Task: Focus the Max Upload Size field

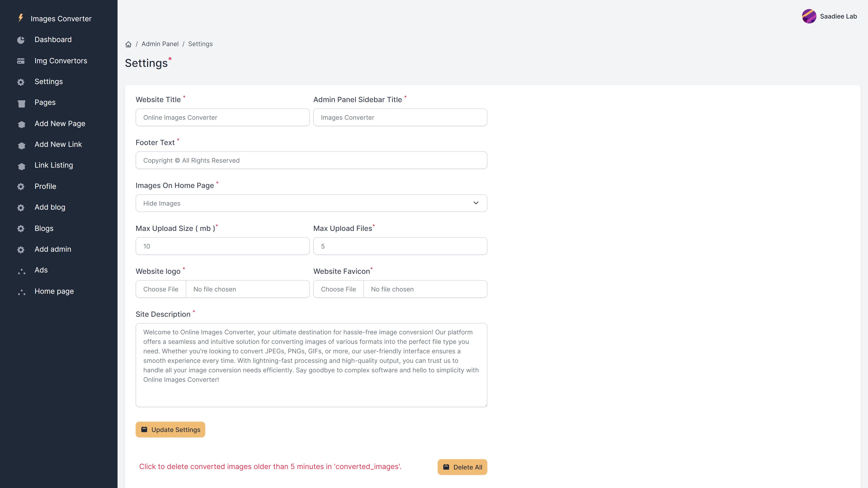Action: tap(222, 246)
